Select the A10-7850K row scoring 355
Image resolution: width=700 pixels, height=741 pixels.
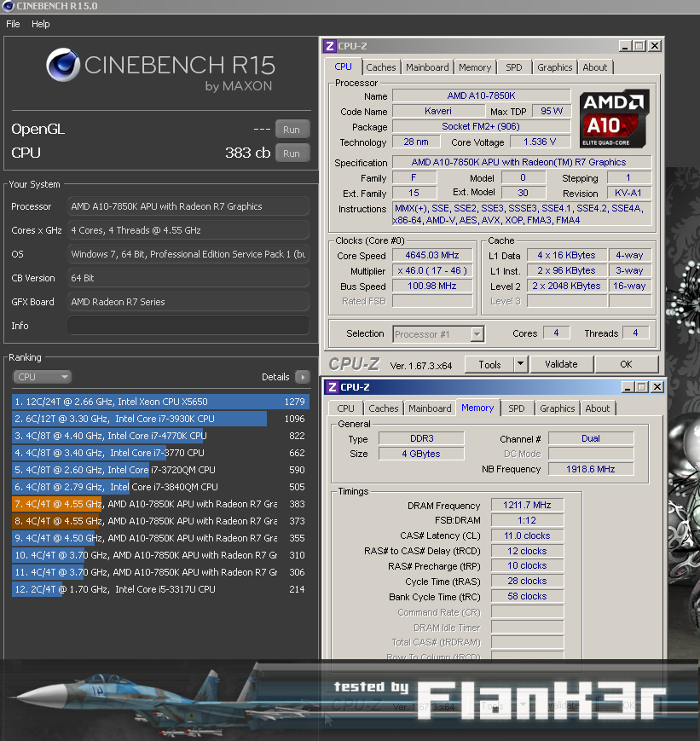(160, 538)
